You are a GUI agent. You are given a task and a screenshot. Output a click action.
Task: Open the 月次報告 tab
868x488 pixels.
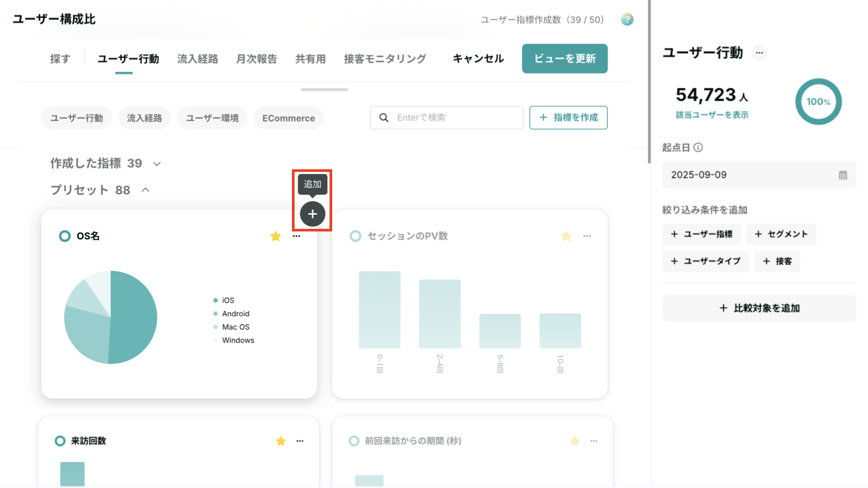click(256, 59)
